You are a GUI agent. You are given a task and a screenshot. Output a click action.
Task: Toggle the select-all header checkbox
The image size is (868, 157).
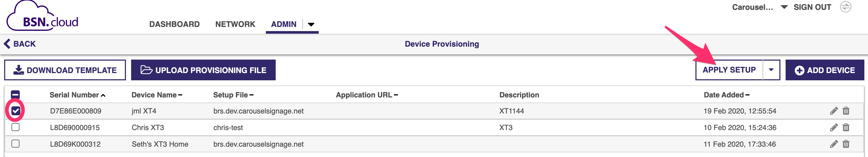[16, 95]
